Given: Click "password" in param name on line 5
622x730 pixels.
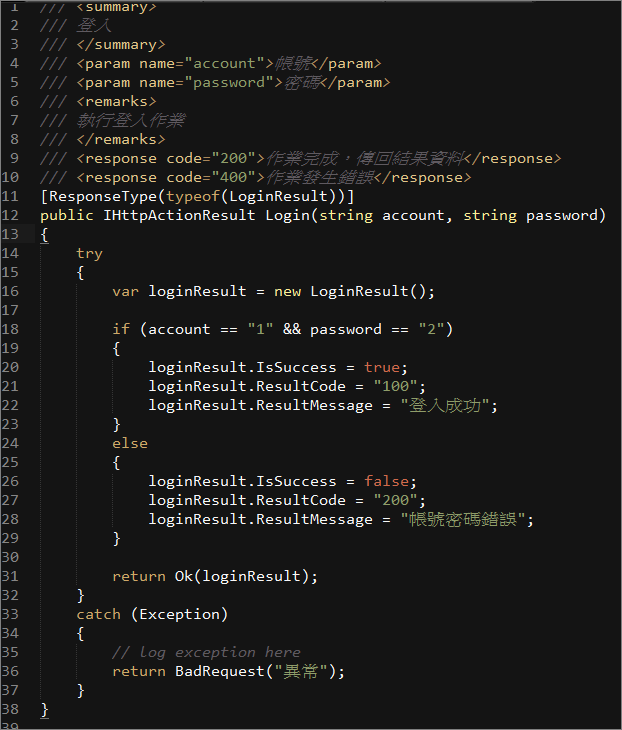Looking at the screenshot, I should pyautogui.click(x=229, y=82).
